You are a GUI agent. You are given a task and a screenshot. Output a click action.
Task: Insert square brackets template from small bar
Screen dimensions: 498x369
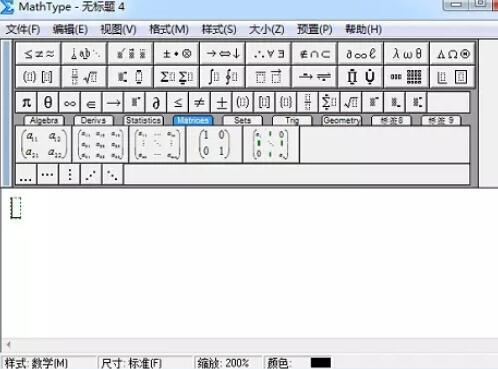click(264, 103)
